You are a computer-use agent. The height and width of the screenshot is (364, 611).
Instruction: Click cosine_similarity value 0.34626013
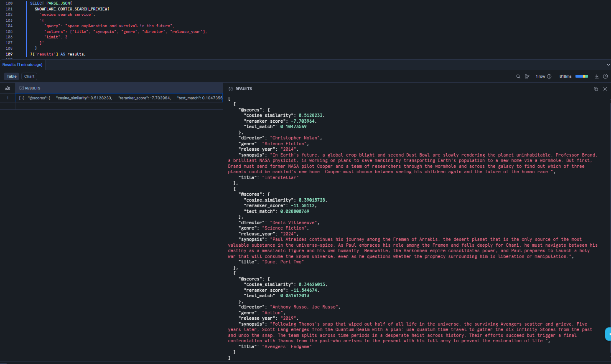coord(312,285)
